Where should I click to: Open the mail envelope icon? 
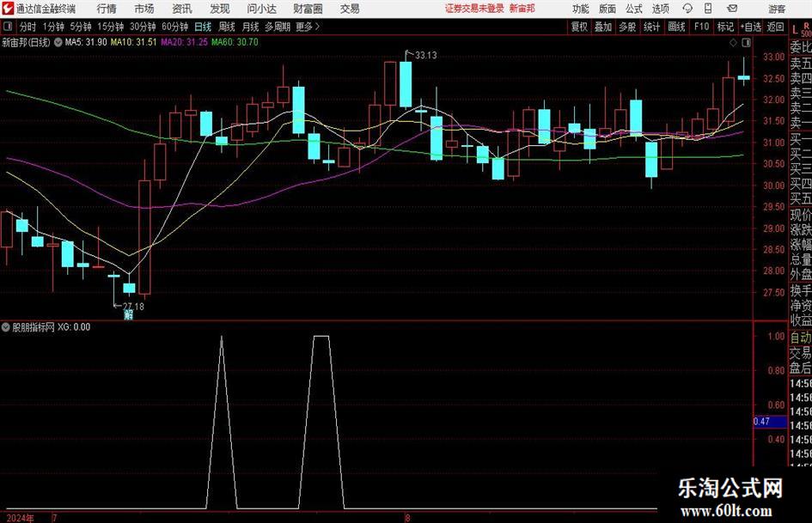tap(732, 9)
